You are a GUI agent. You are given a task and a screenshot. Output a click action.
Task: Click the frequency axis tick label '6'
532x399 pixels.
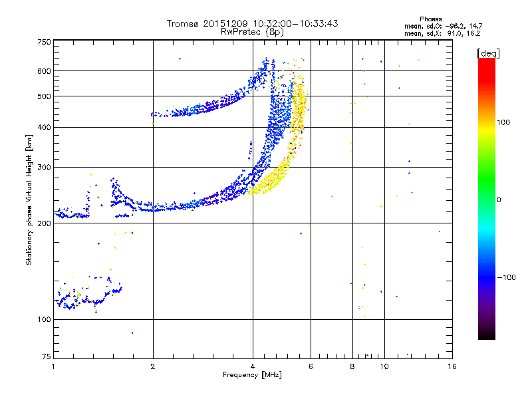[311, 366]
